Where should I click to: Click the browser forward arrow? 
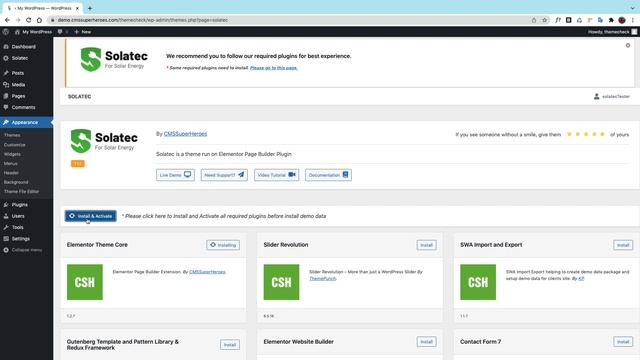18,20
